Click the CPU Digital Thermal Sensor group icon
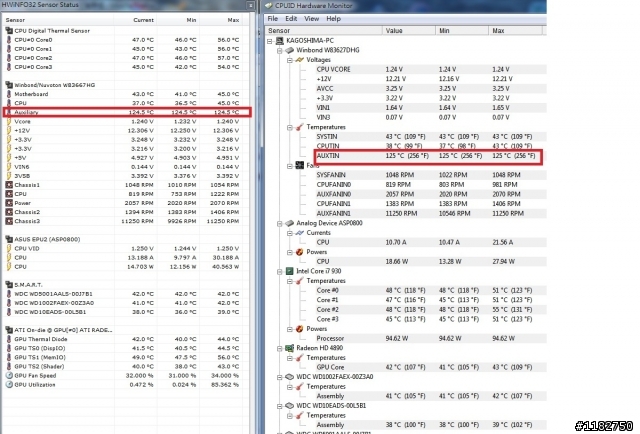640x434 pixels. pos(9,31)
